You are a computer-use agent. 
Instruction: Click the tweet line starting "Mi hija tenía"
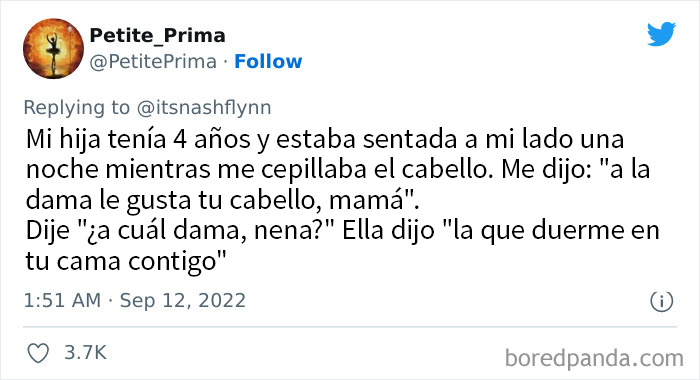point(325,139)
